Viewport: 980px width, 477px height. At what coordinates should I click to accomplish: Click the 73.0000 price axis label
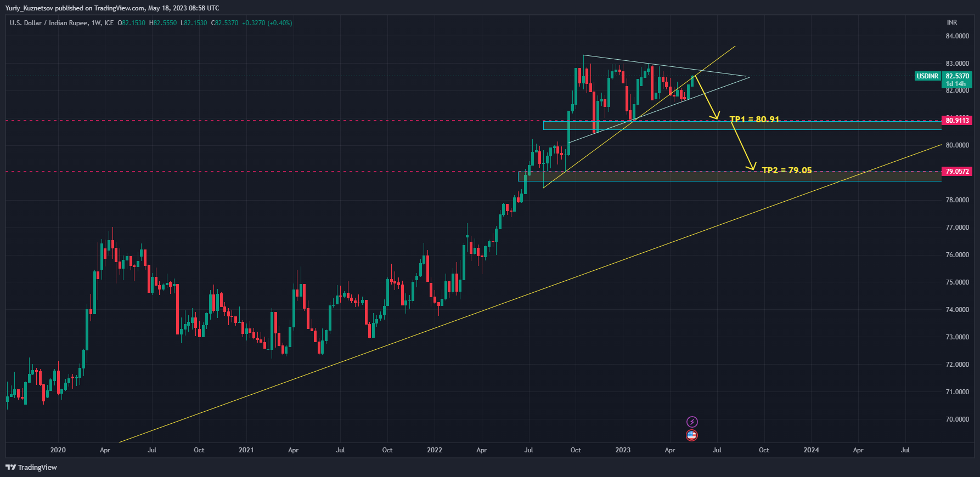click(957, 337)
